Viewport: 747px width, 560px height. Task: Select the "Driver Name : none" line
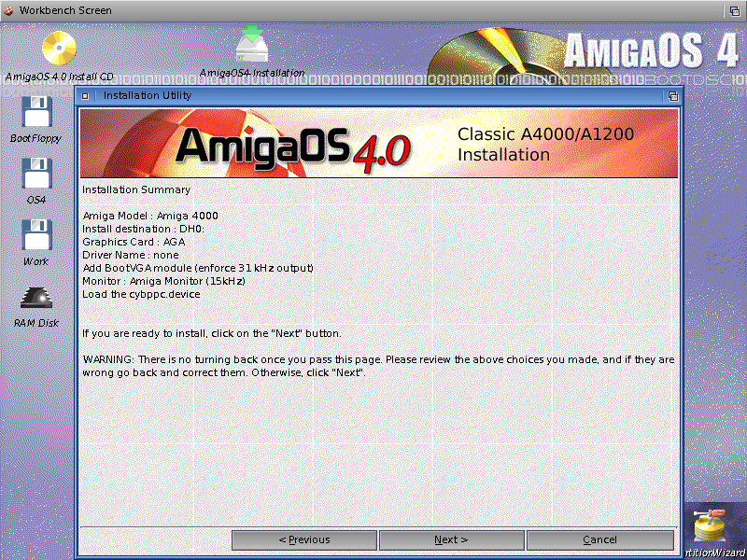click(131, 255)
